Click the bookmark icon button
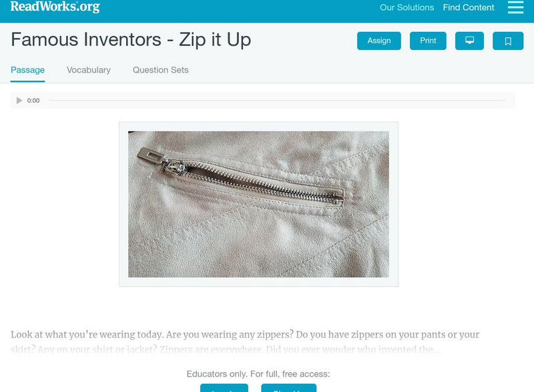 [x=508, y=41]
